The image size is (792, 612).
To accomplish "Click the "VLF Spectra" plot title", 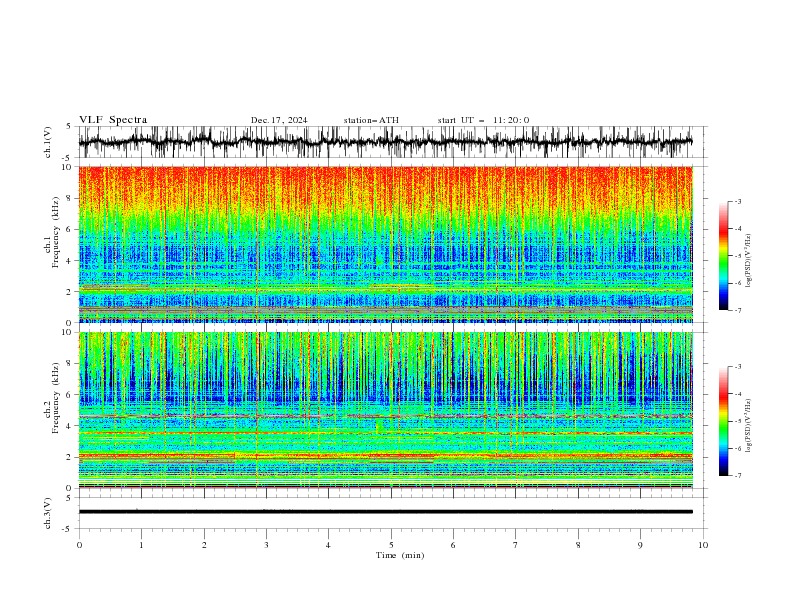I will tap(113, 120).
